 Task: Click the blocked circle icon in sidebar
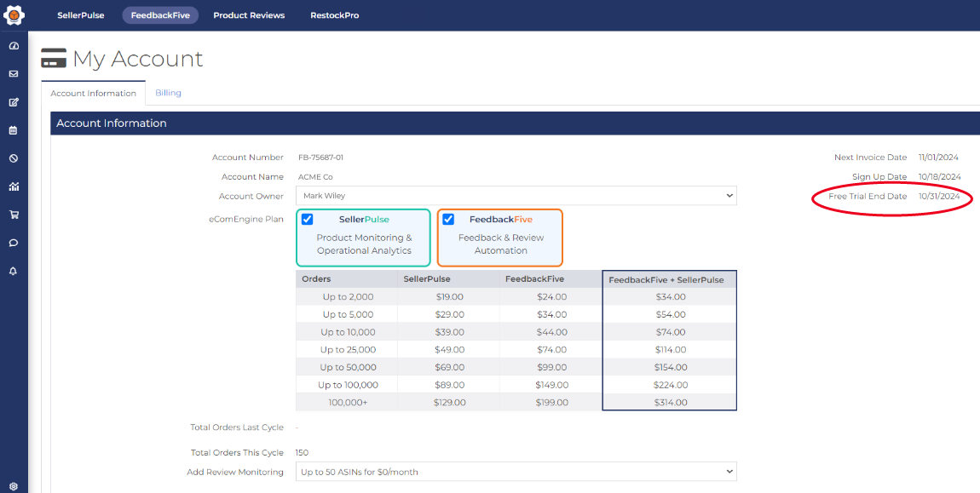coord(14,158)
